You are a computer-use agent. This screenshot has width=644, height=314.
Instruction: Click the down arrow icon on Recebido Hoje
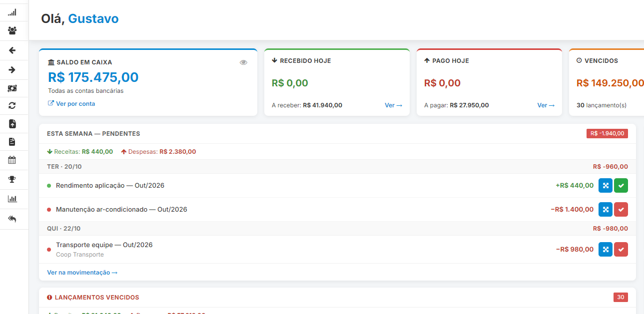tap(274, 60)
